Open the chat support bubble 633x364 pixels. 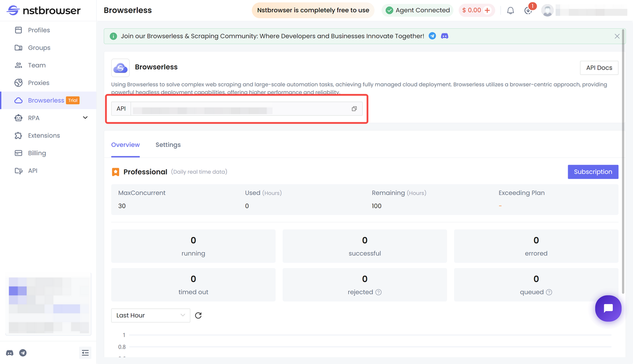[608, 308]
